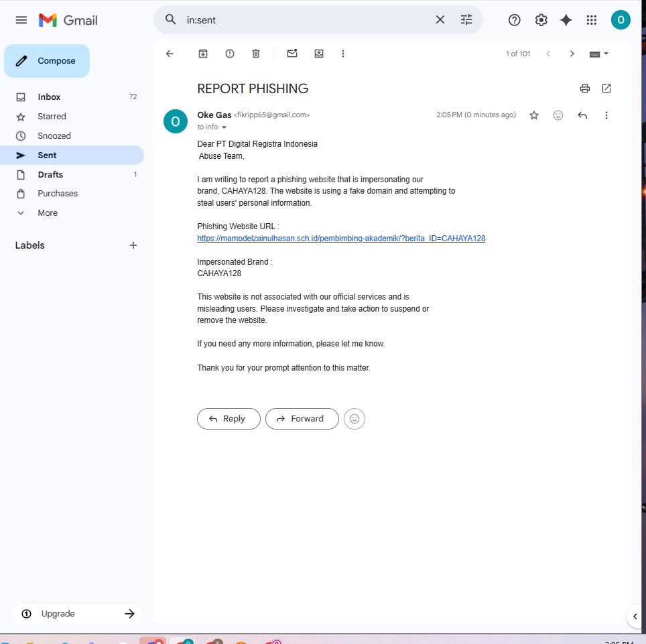Image resolution: width=646 pixels, height=644 pixels.
Task: Open the mamodelzainulhasan.sch.id phishing link
Action: click(341, 238)
